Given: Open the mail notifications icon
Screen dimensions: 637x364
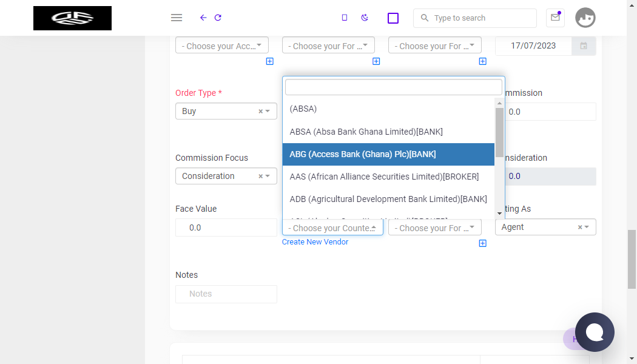Looking at the screenshot, I should tap(555, 18).
